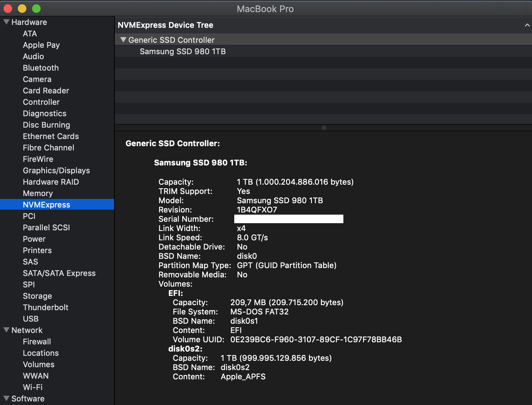
Task: Open Card Reader info
Action: (46, 91)
